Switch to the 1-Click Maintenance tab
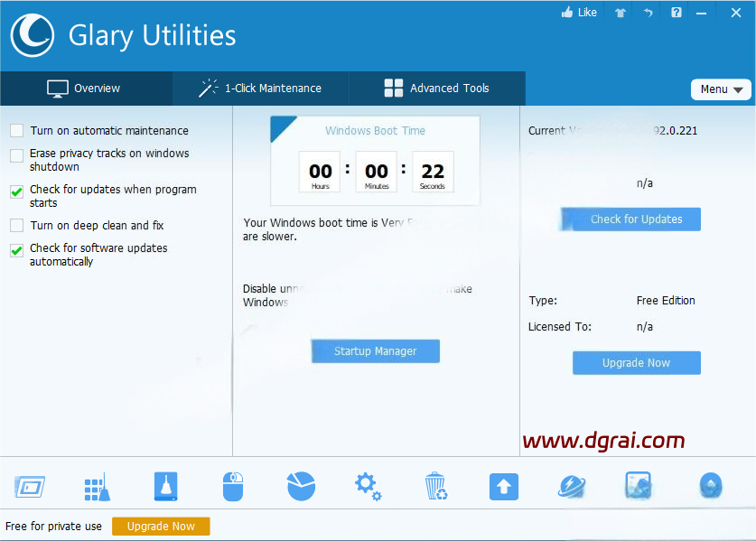 click(x=260, y=89)
